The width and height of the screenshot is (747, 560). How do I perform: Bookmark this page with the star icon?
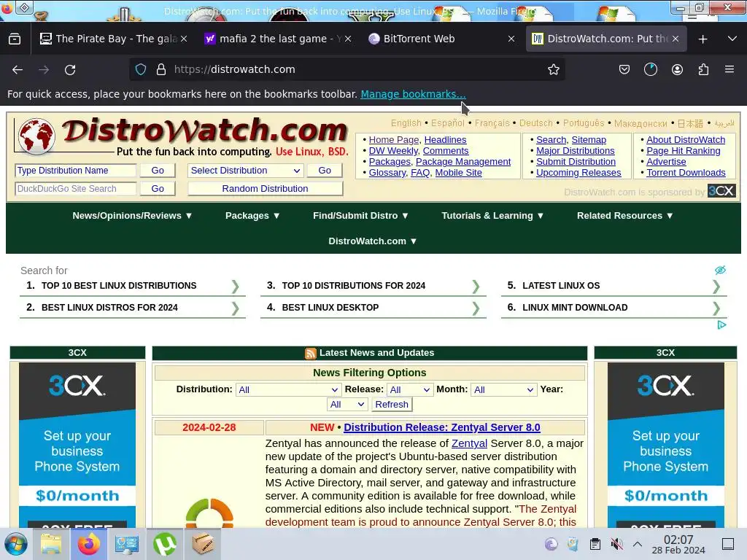point(553,69)
